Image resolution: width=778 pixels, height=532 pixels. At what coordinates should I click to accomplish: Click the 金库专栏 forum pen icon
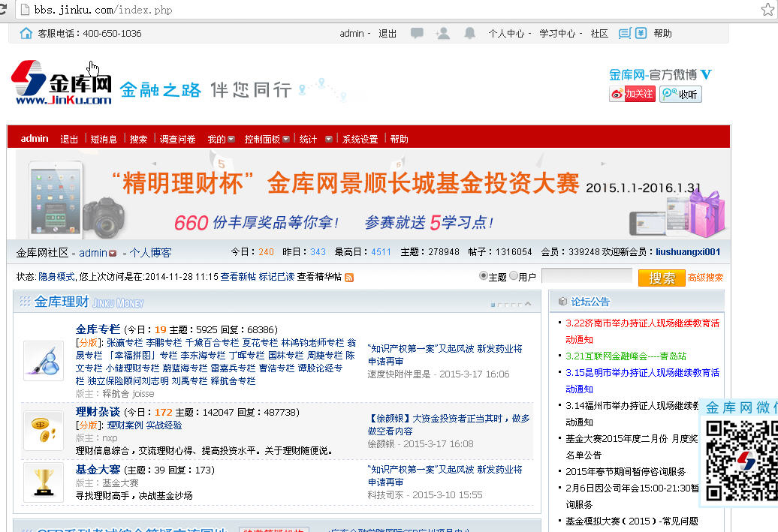[x=44, y=361]
